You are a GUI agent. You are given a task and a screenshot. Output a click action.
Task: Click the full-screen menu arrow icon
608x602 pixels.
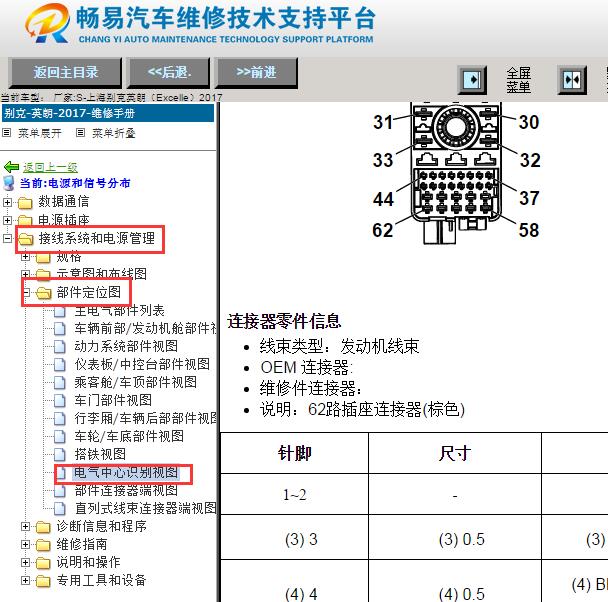point(472,80)
